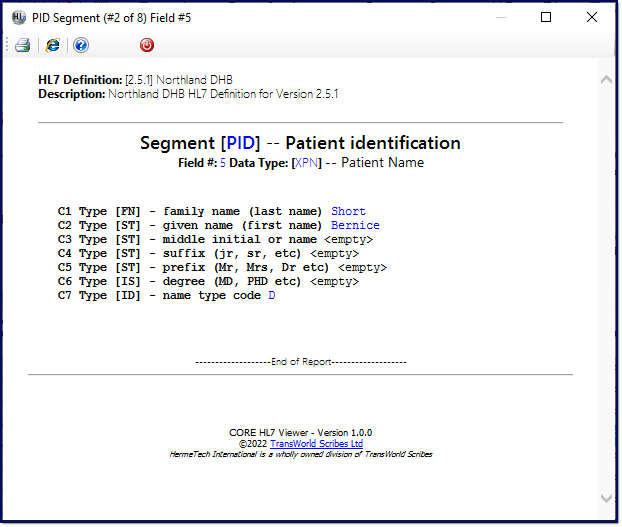
Task: Click the red power exit icon
Action: (147, 45)
